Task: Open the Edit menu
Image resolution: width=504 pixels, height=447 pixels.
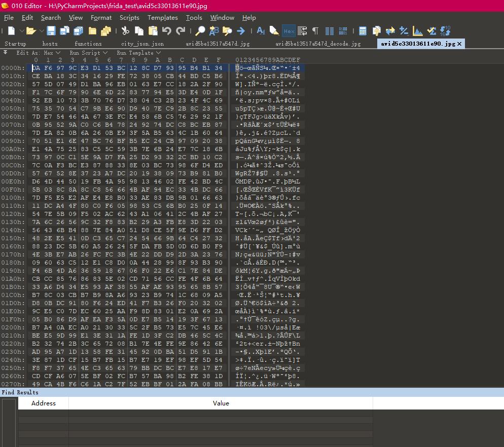Action: (27, 18)
